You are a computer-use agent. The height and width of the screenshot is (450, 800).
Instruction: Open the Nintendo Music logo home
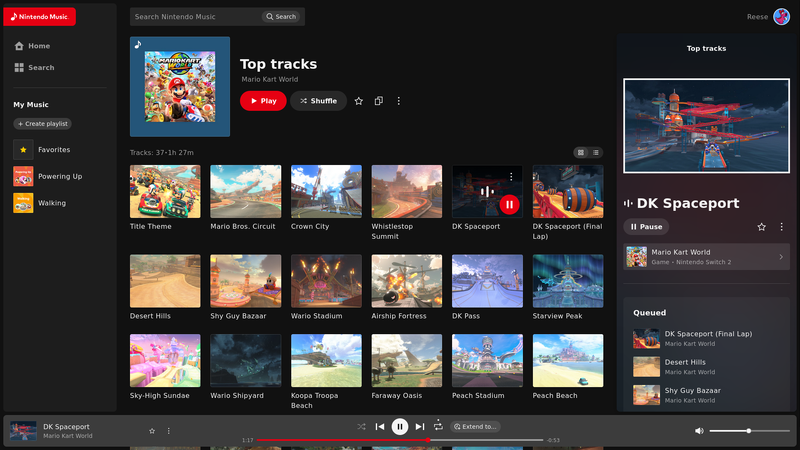click(40, 17)
